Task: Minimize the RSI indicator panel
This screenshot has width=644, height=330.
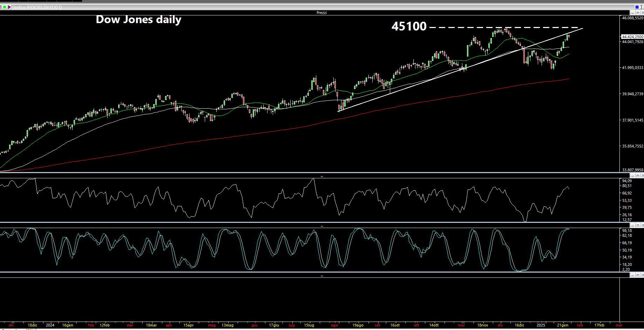Action: coord(632,176)
